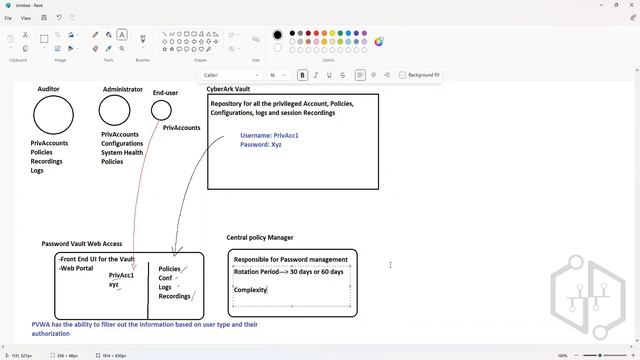
Task: Expand the Selection options arrow
Action: [44, 48]
